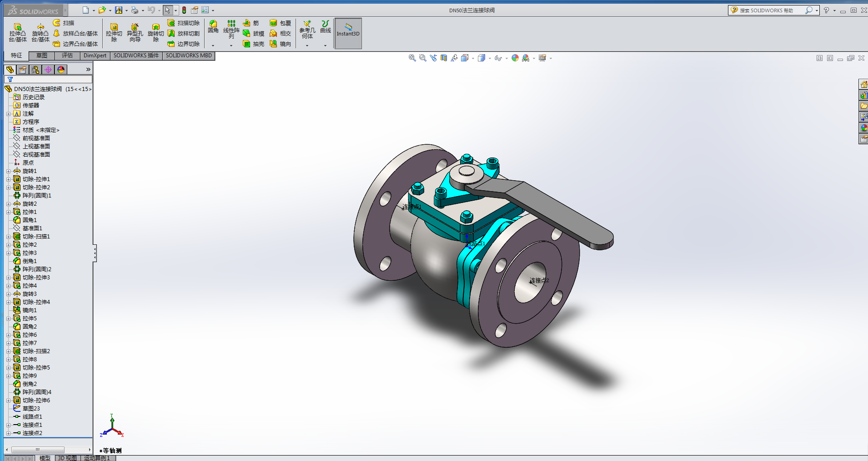Expand the 旋转1 feature node
The image size is (868, 461).
coord(8,171)
